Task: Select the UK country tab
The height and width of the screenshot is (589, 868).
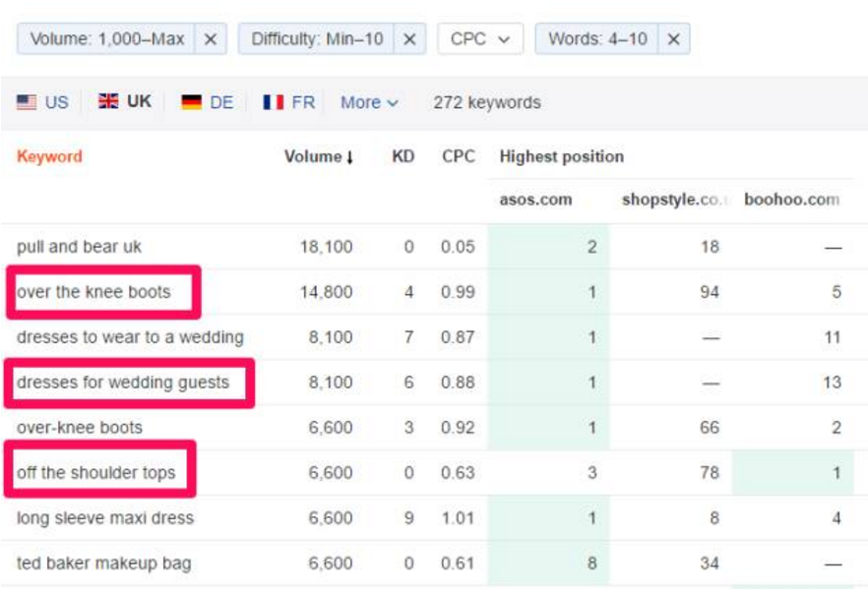Action: click(125, 101)
